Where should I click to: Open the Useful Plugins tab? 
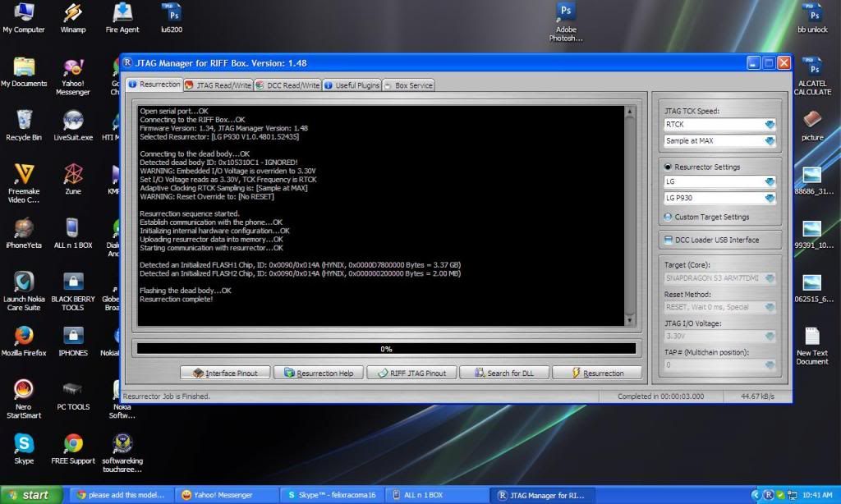click(352, 85)
